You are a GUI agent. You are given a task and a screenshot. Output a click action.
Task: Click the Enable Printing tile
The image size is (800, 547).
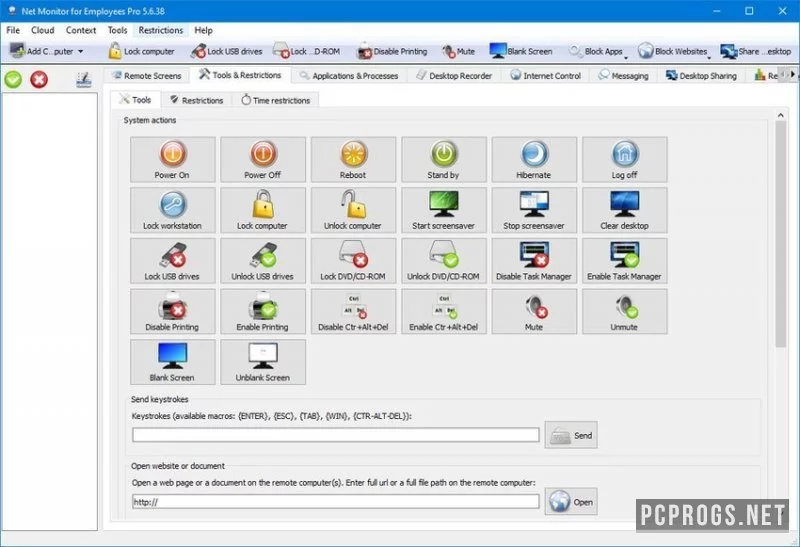click(x=263, y=311)
